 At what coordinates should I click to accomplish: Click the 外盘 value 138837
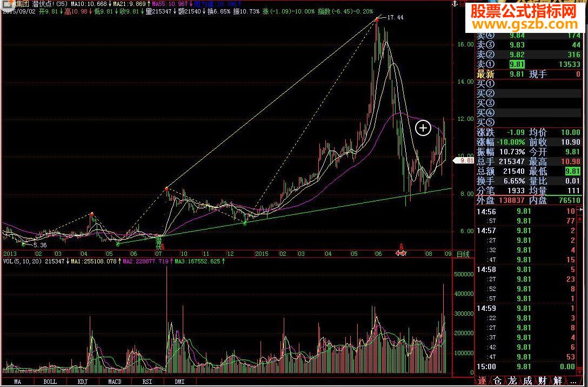click(511, 200)
